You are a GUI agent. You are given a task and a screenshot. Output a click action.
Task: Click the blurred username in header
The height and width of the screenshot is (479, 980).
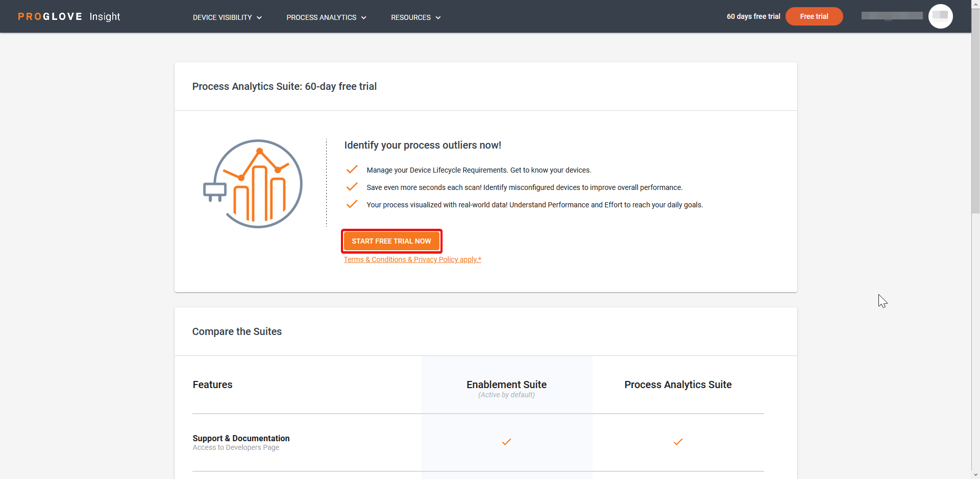[x=892, y=16]
